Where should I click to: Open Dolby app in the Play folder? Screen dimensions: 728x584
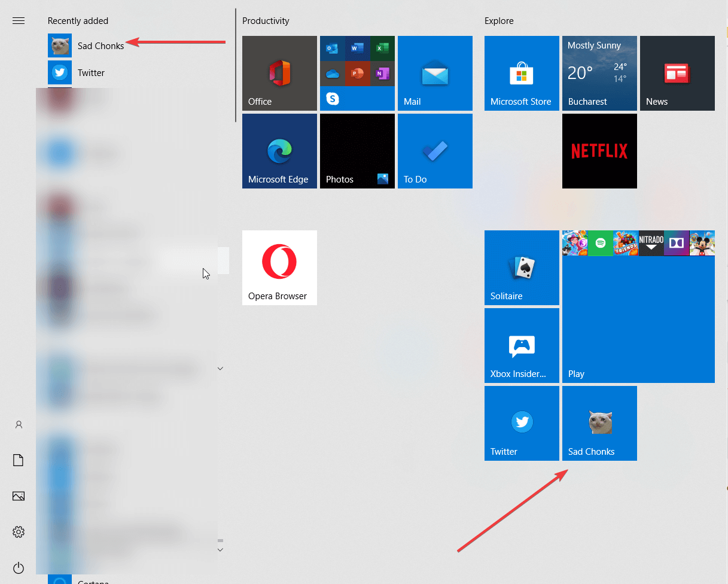pos(677,243)
